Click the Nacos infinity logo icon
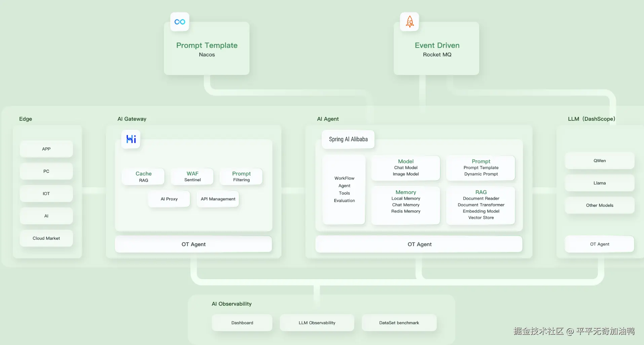 (180, 22)
